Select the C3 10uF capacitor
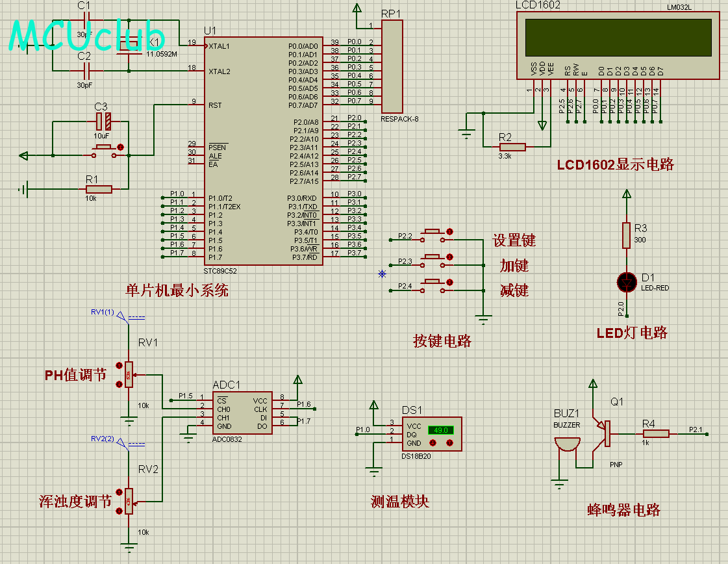 pyautogui.click(x=104, y=121)
